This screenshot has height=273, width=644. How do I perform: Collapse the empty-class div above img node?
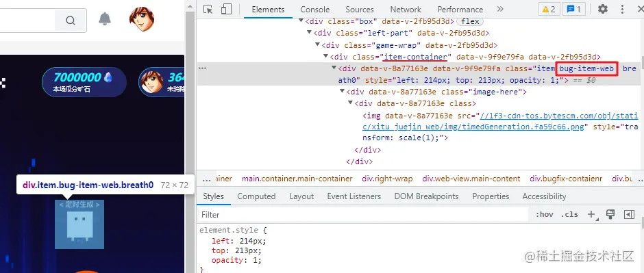coord(350,103)
